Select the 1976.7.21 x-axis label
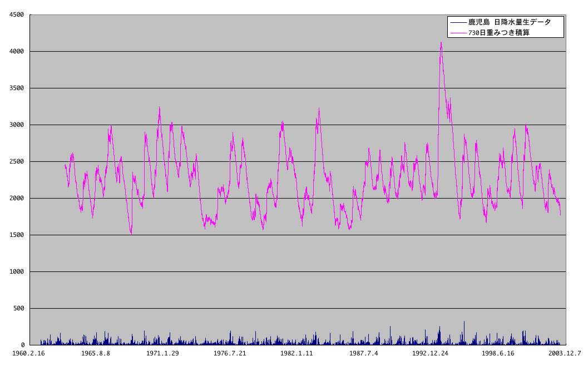Image resolution: width=588 pixels, height=366 pixels. [230, 353]
